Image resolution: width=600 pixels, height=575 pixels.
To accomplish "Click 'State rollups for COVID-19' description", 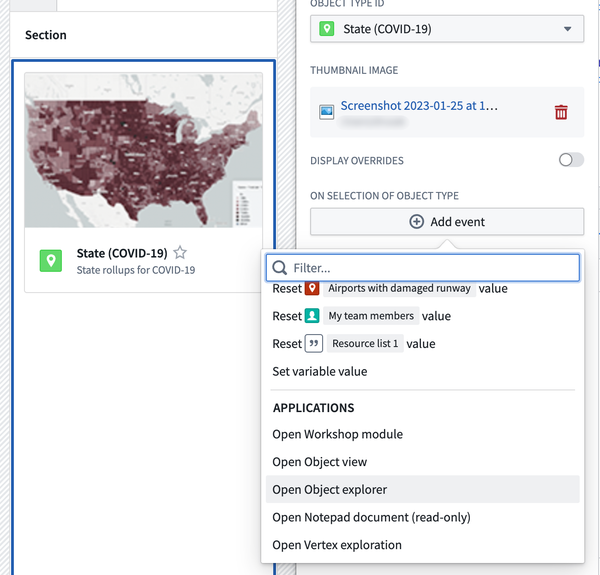I will coord(135,270).
